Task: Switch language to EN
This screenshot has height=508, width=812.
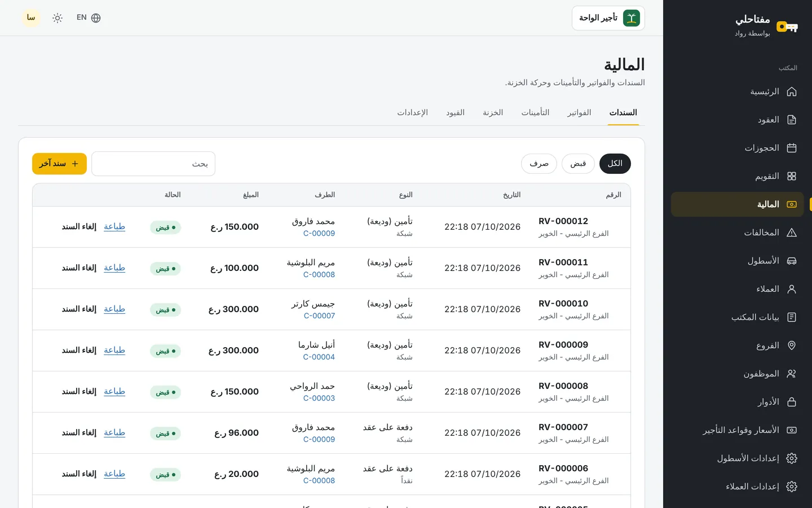Action: (89, 18)
